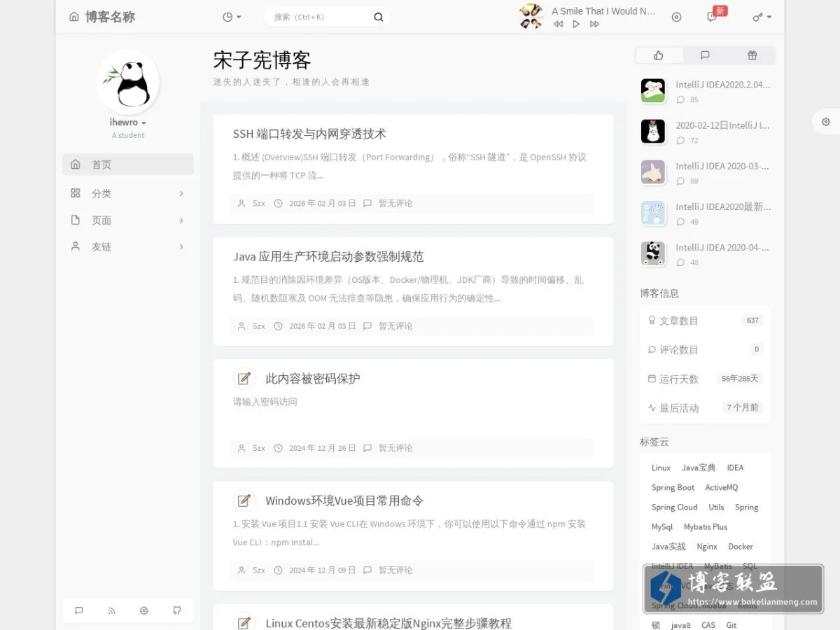Click the 最后活动 value 7个月前

tap(743, 407)
